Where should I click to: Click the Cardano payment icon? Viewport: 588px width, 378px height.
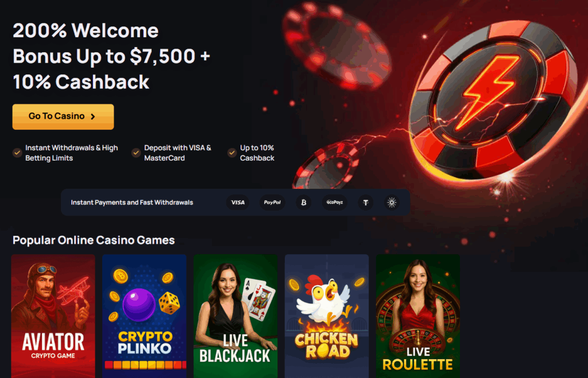point(392,202)
